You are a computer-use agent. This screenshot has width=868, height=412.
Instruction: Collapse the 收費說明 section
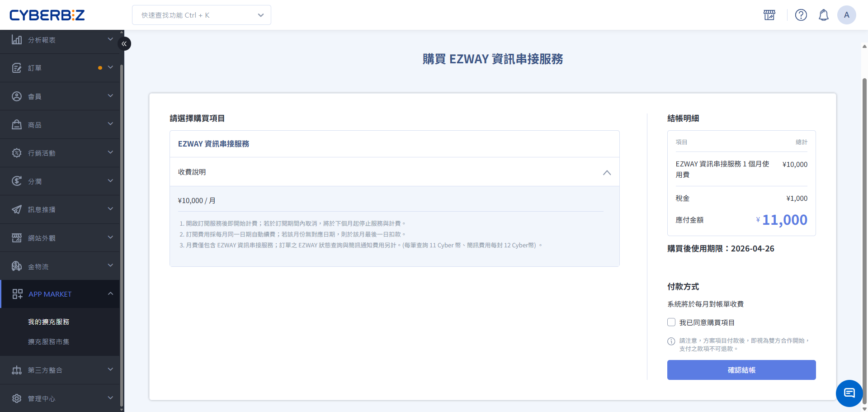pyautogui.click(x=607, y=172)
